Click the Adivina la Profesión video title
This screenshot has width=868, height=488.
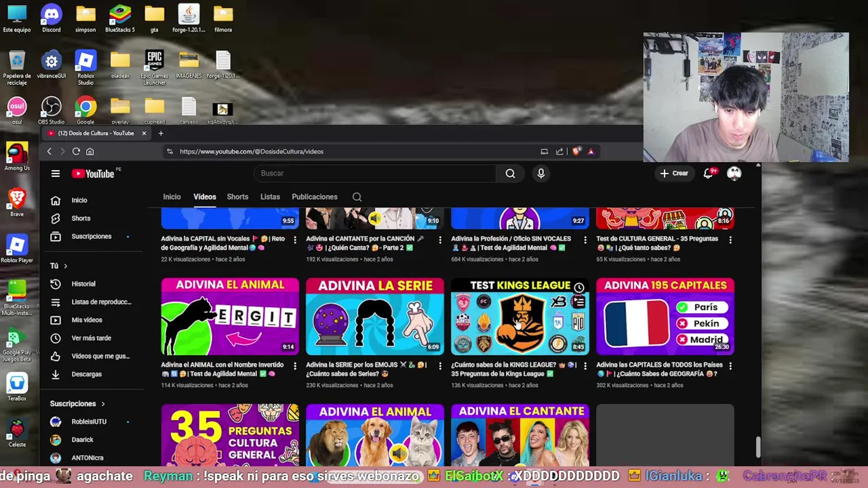pos(511,243)
